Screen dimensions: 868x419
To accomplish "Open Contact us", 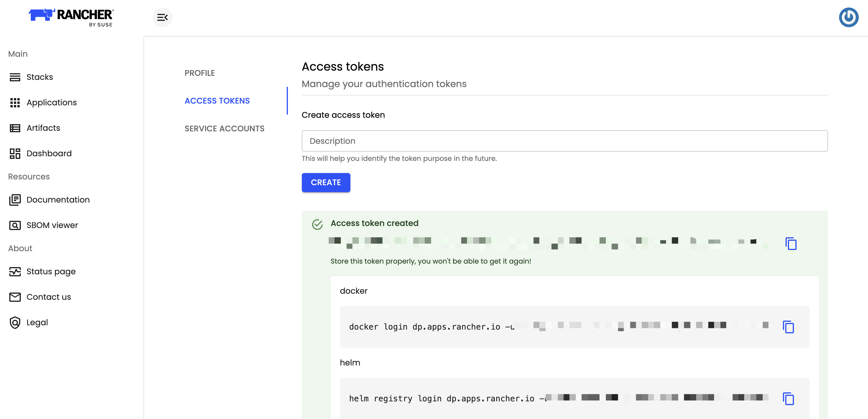I will [x=49, y=297].
